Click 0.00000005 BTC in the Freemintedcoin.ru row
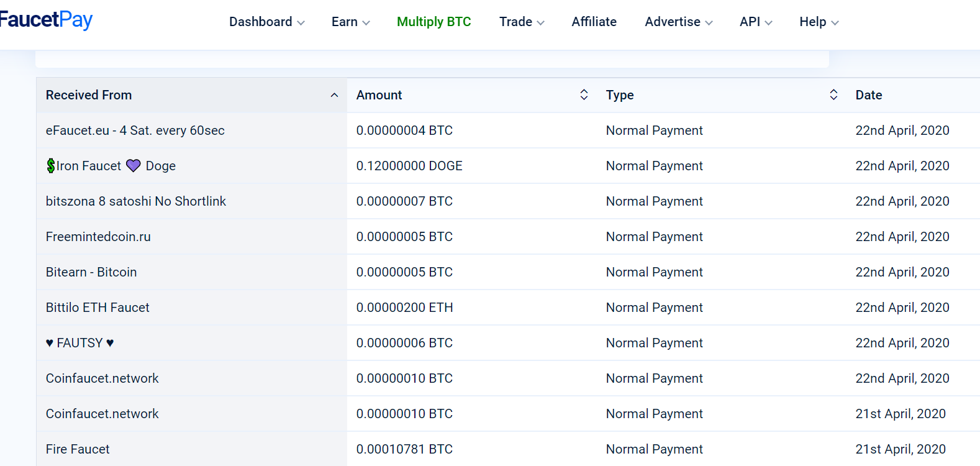Screen dimensions: 980x466 click(404, 237)
